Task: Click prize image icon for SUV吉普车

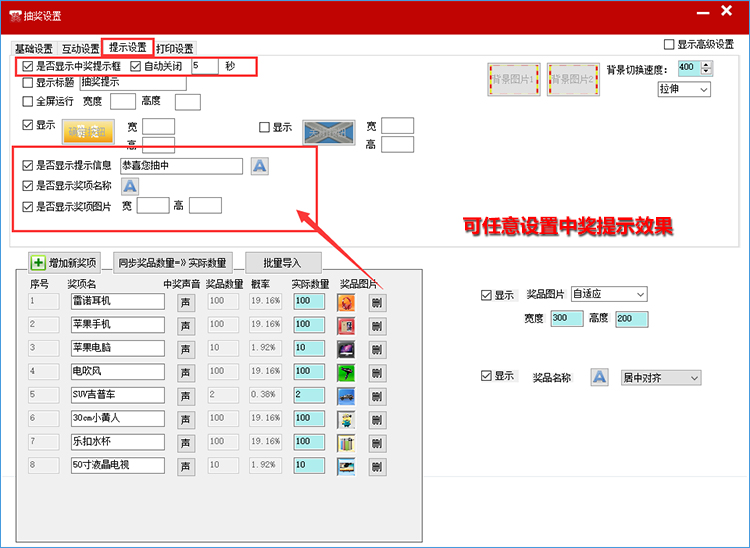Action: click(x=346, y=395)
